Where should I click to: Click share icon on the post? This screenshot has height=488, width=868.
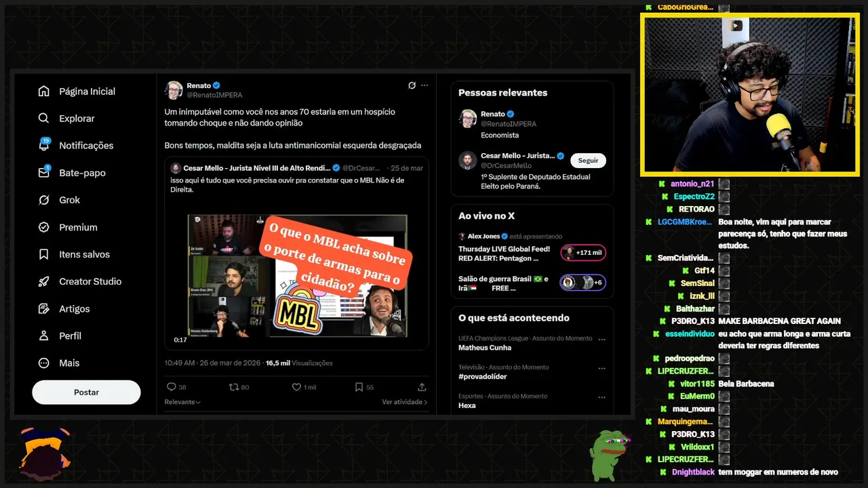[422, 387]
